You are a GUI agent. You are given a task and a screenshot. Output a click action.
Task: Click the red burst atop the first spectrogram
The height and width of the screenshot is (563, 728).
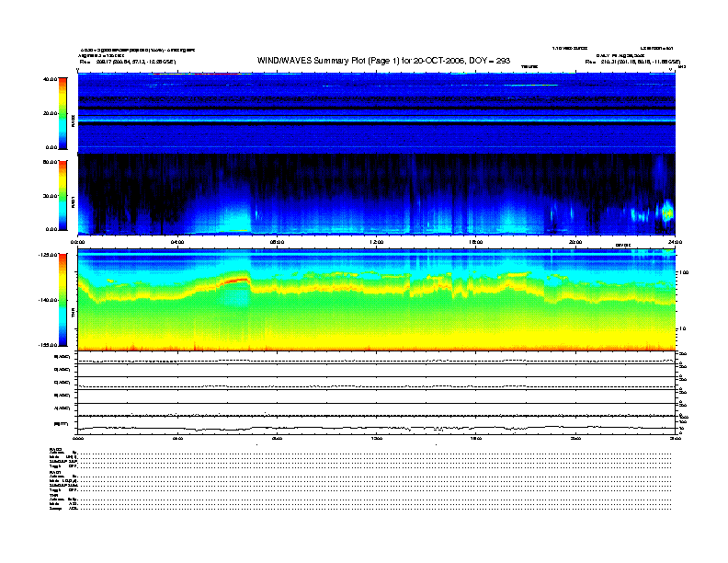tap(202, 74)
